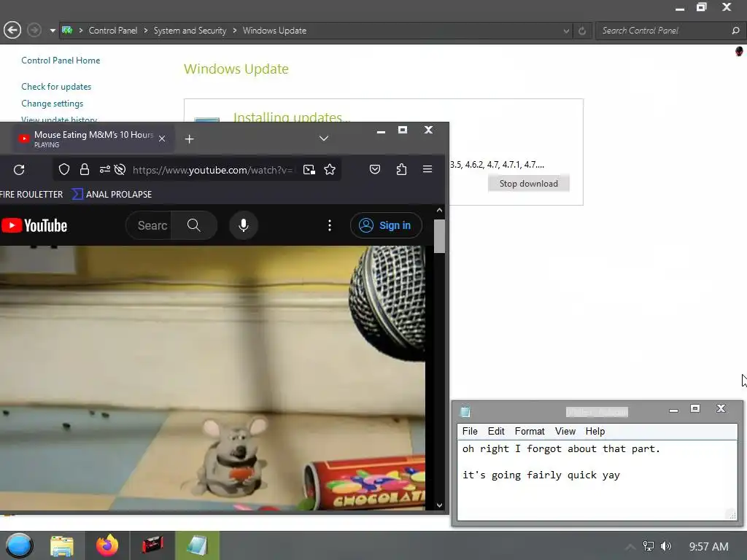Show hidden tray icons chevron
Image resolution: width=747 pixels, height=560 pixels.
coord(630,547)
